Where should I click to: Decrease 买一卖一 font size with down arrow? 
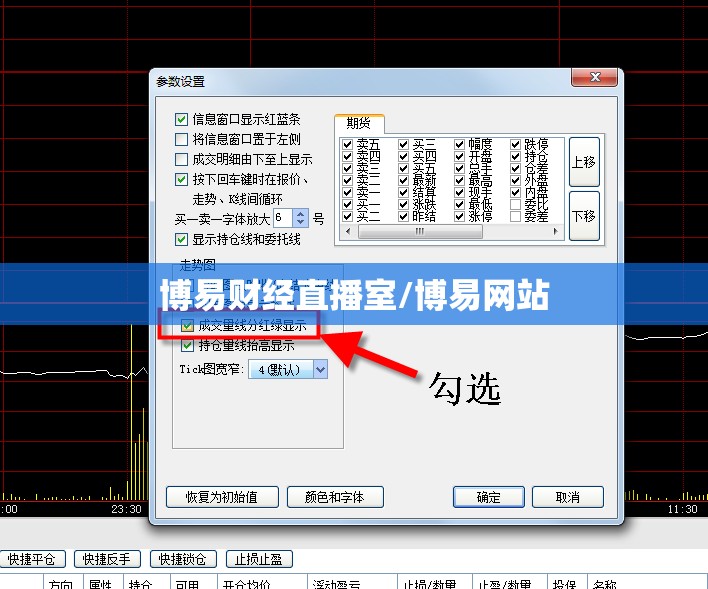(x=300, y=223)
